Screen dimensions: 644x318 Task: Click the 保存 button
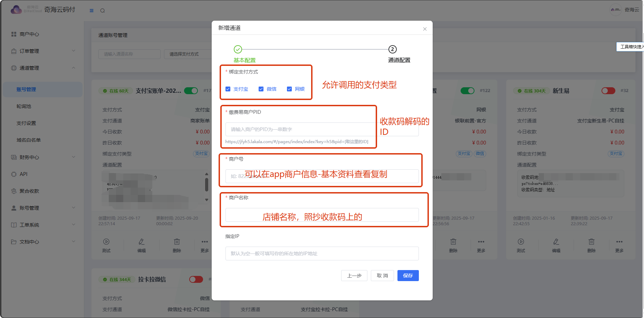pos(408,275)
